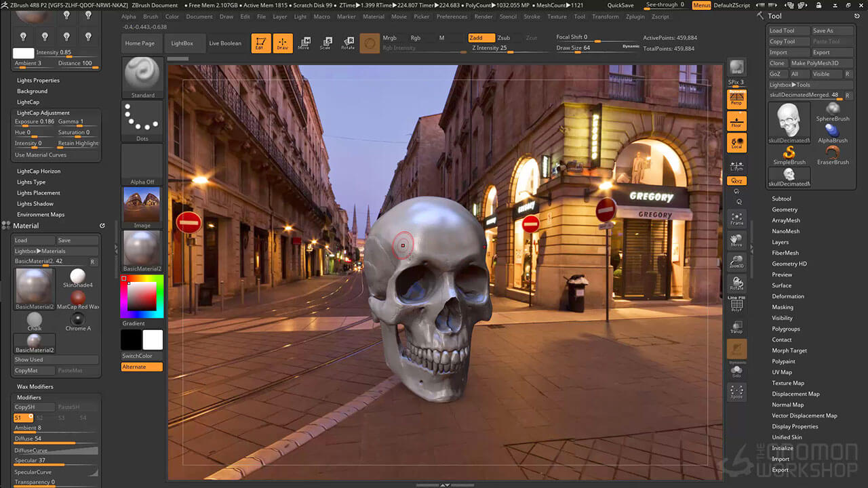Expand the Geometry palette section
Viewport: 868px width, 488px height.
785,209
